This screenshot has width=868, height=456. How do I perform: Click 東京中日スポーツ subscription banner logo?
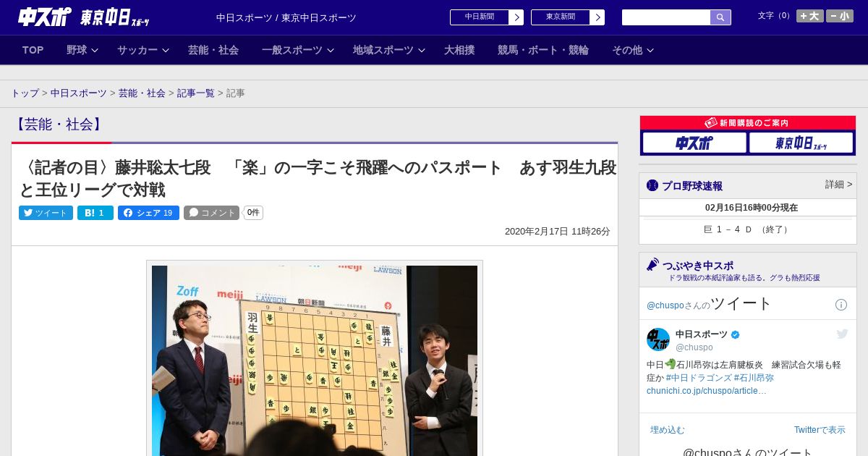pyautogui.click(x=801, y=143)
